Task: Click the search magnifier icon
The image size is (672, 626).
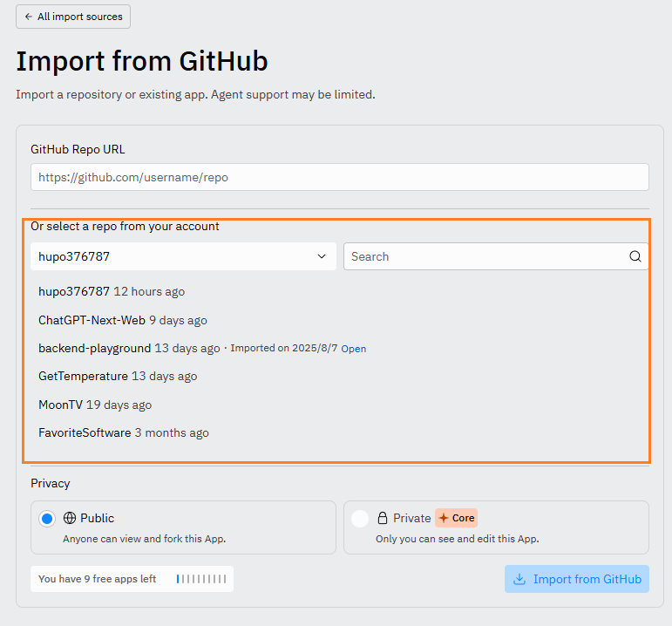Action: (x=635, y=256)
